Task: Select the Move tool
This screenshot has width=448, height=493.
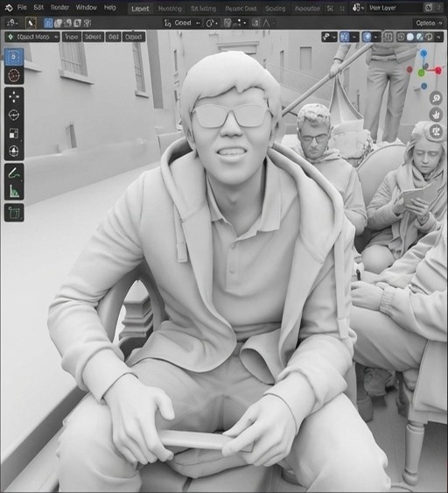Action: click(14, 97)
